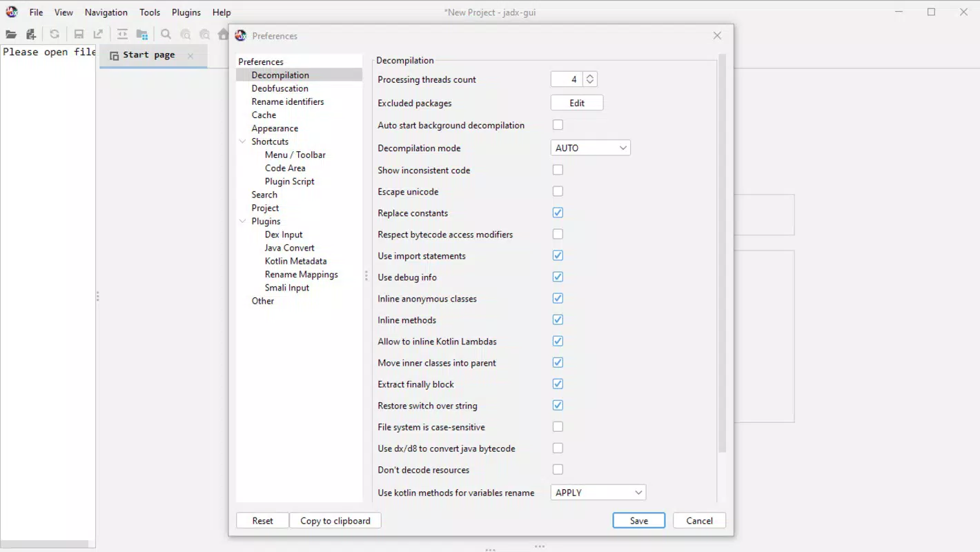
Task: Enable Escape unicode checkbox
Action: coord(558,191)
